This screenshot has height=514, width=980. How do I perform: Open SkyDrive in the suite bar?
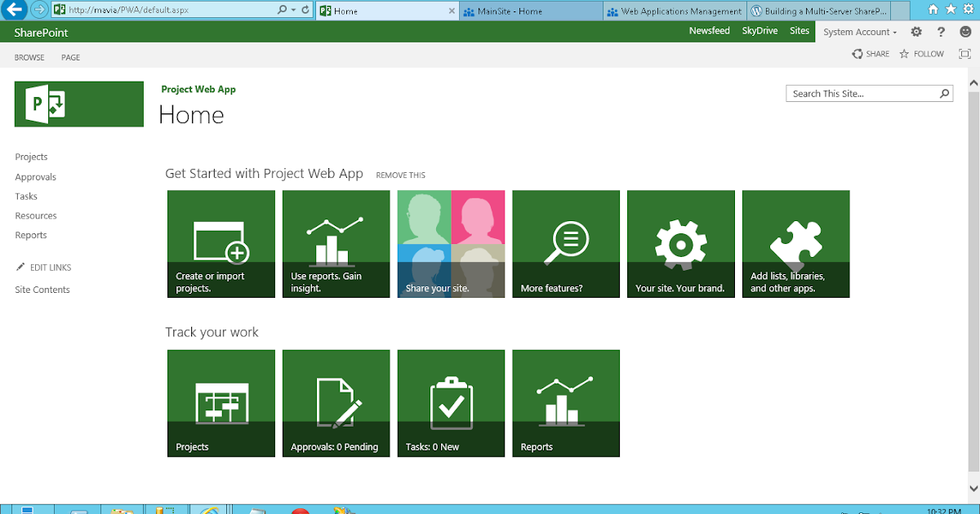(759, 31)
